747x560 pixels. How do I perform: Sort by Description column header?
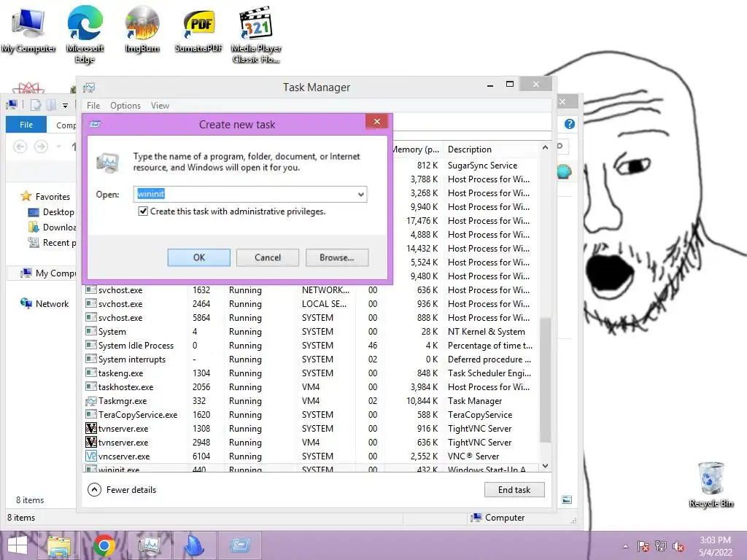491,149
